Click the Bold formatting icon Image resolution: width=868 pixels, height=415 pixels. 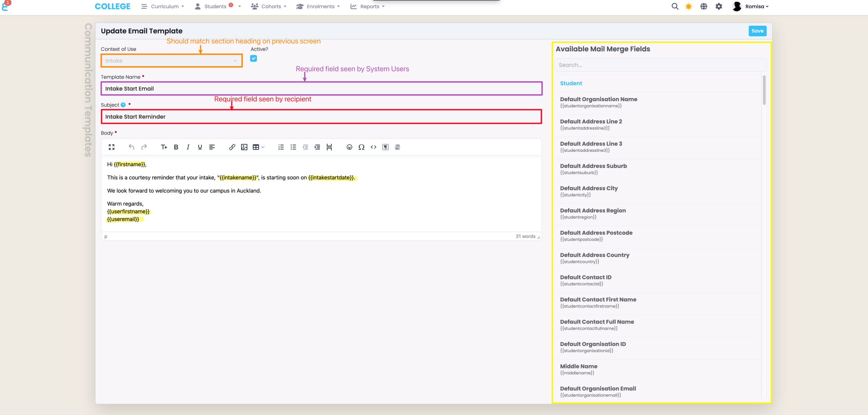[x=176, y=147]
